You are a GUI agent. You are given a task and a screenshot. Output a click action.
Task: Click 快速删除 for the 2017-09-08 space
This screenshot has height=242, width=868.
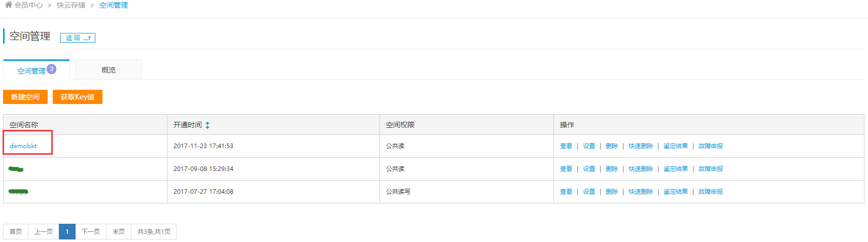pos(641,169)
